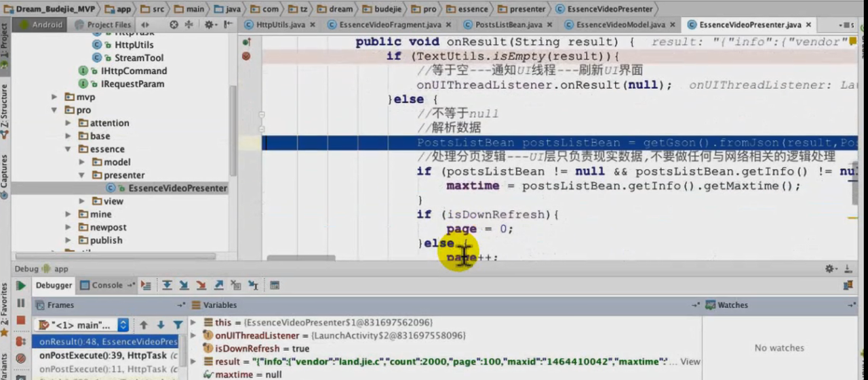Screen dimensions: 868x380
Task: Step Out of the current method
Action: (219, 286)
